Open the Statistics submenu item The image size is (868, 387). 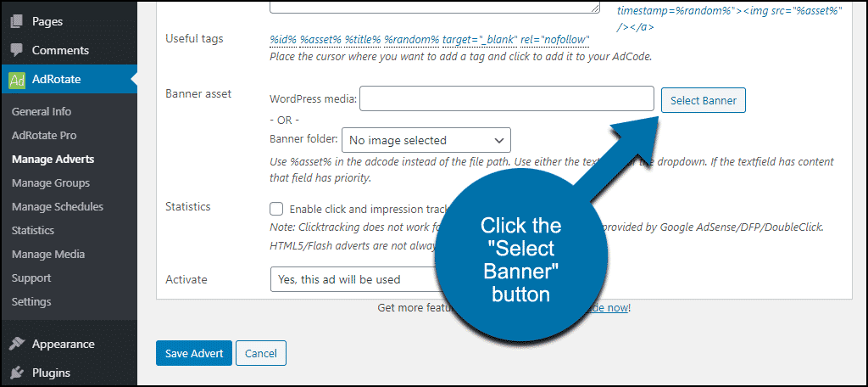33,231
